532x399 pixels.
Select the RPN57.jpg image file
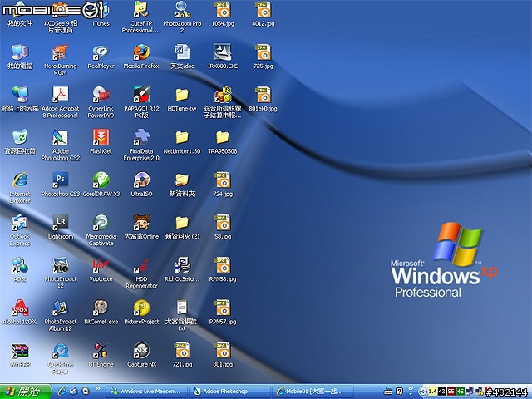pos(223,313)
